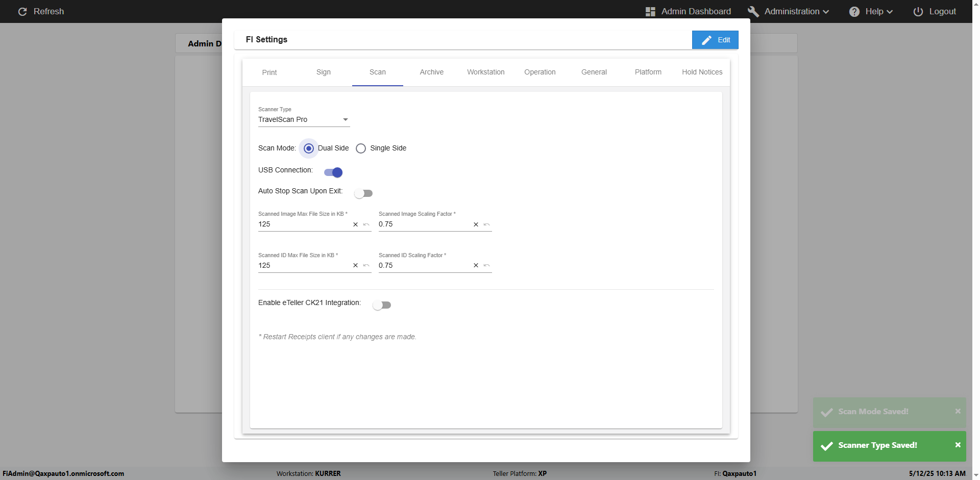Click the Help question mark icon
Screen dimensions: 980x480
[854, 12]
